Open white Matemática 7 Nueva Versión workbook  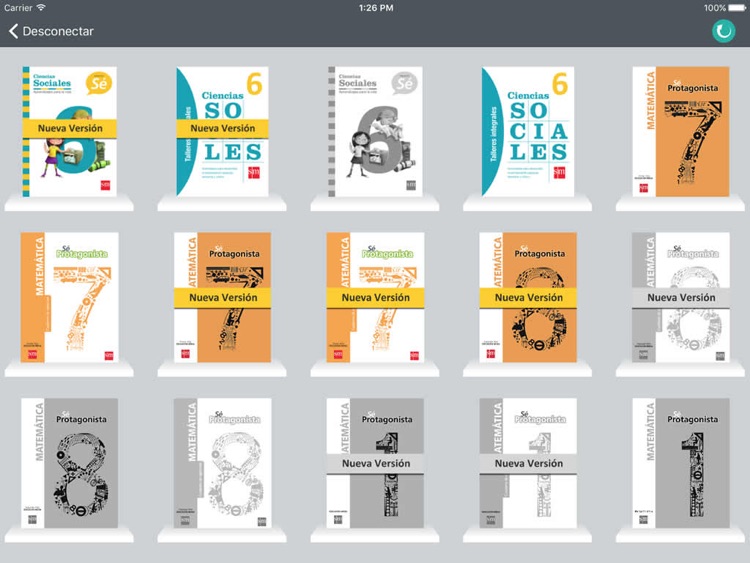coord(375,297)
